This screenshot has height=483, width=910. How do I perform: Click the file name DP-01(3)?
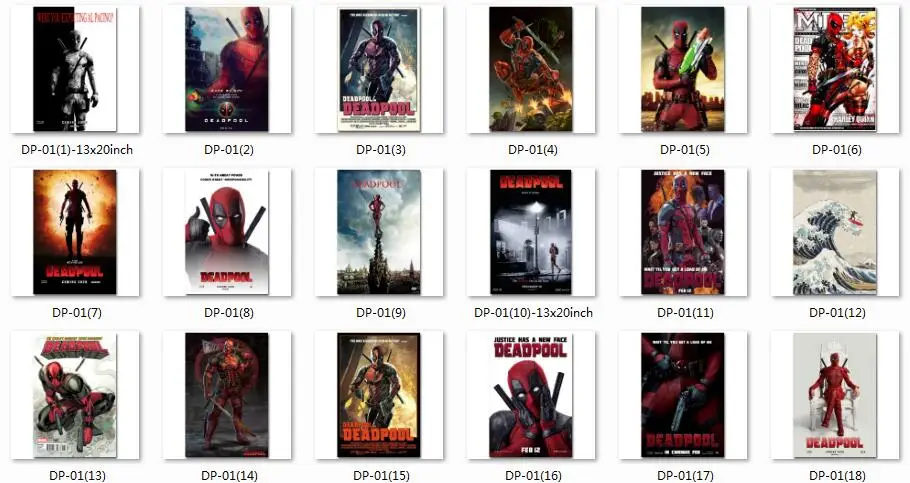point(381,150)
